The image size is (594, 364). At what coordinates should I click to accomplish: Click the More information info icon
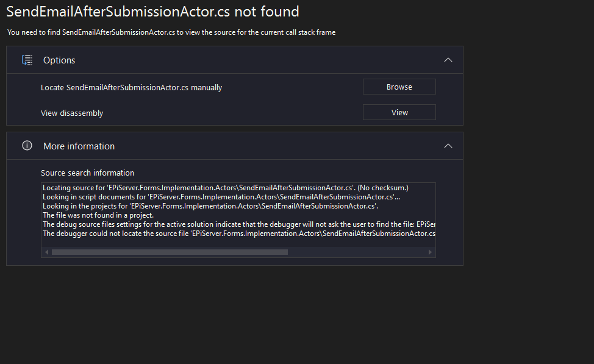pos(27,146)
